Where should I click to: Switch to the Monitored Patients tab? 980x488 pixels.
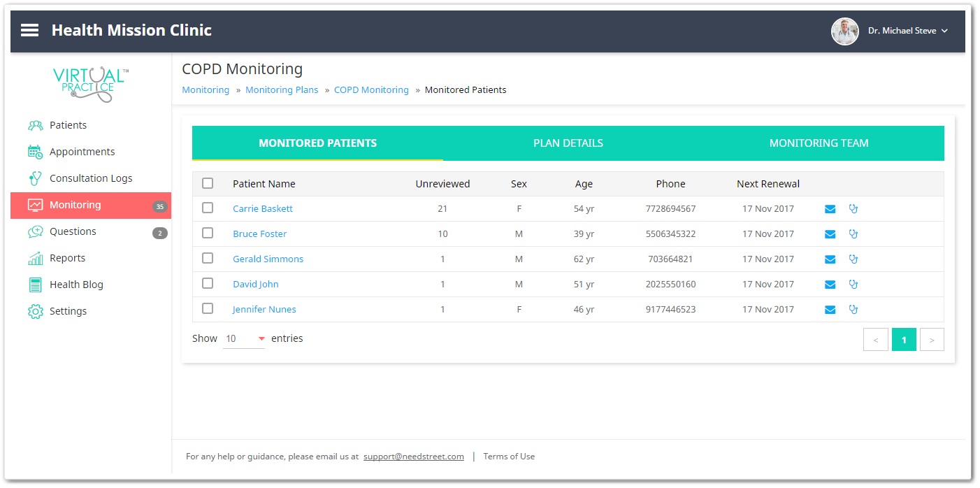[x=317, y=143]
